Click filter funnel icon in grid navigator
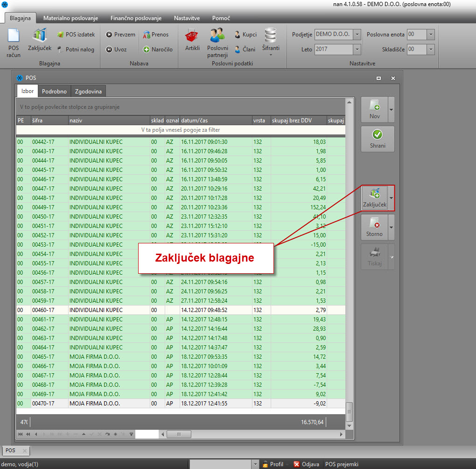The width and height of the screenshot is (476, 469). point(131,434)
